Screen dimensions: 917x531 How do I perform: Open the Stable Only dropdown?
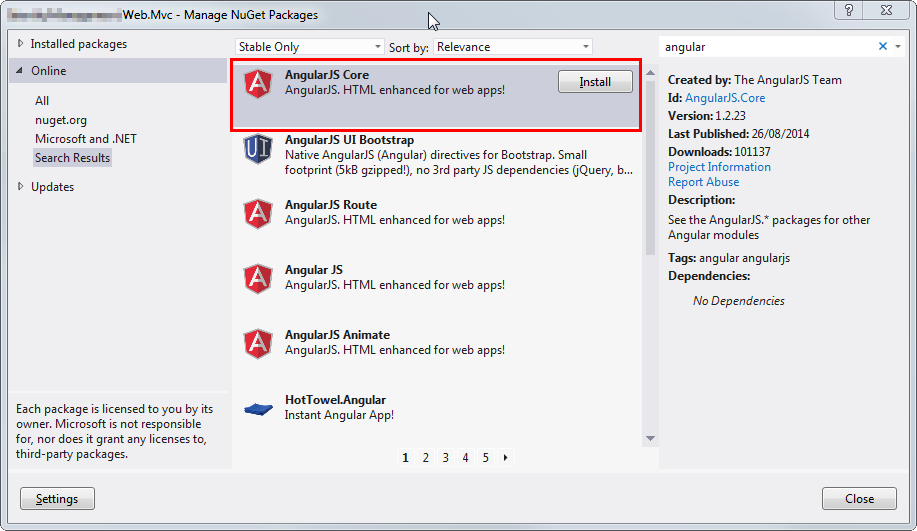(x=309, y=47)
